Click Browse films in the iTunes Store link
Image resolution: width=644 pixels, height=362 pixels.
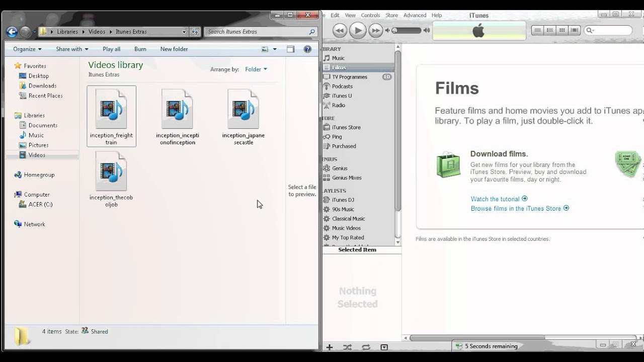[520, 209]
